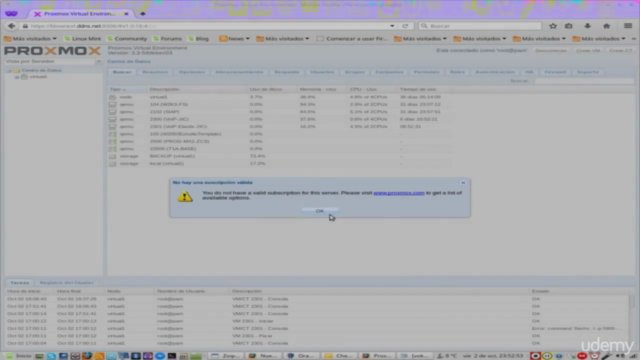Screen dimensions: 640x360
Task: Click the Proxmox Buscar filter field
Action: [x=584, y=81]
